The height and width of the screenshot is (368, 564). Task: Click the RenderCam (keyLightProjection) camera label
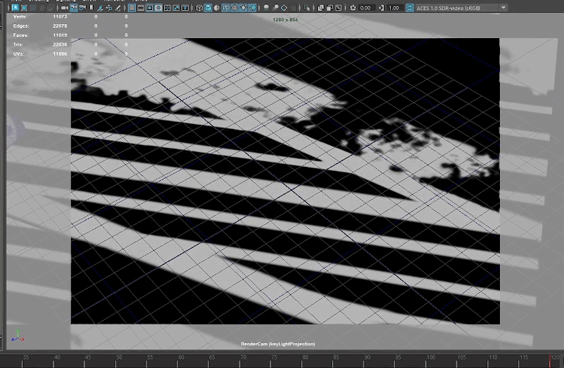pos(278,344)
